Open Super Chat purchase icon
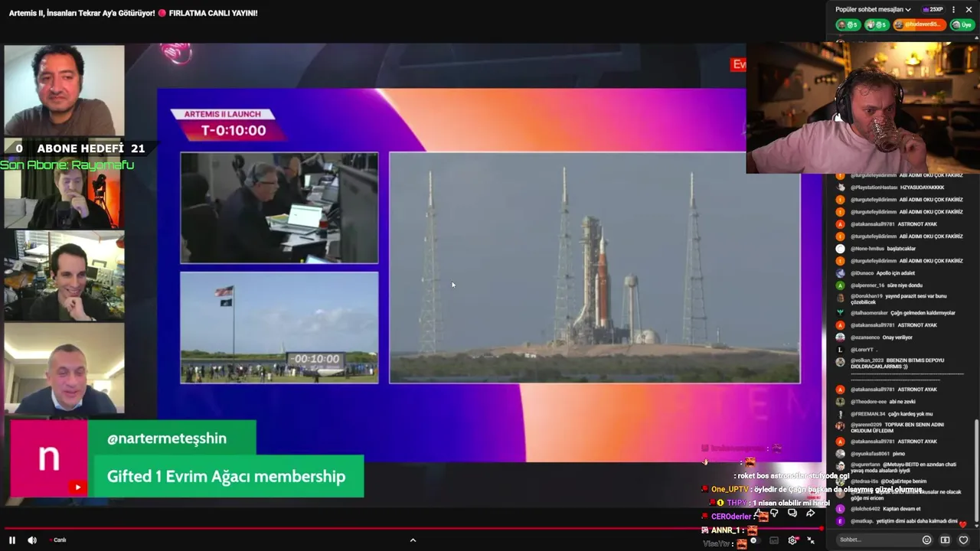 [x=945, y=540]
